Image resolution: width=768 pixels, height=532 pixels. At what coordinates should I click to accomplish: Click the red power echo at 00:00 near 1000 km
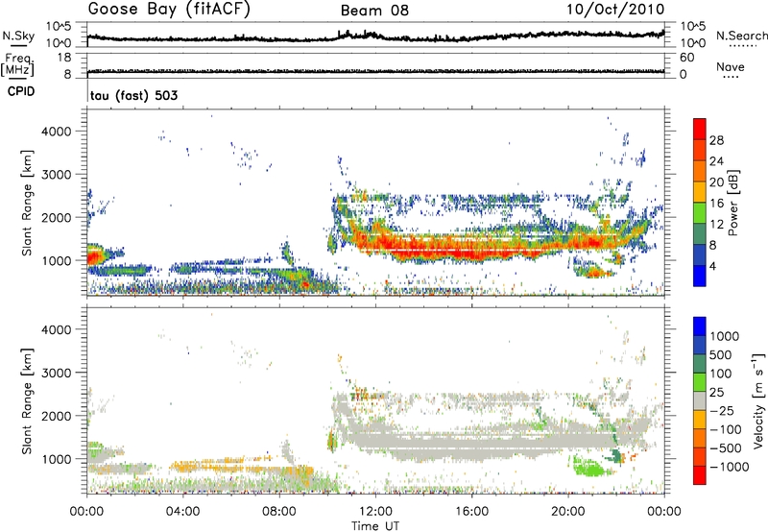(x=93, y=256)
